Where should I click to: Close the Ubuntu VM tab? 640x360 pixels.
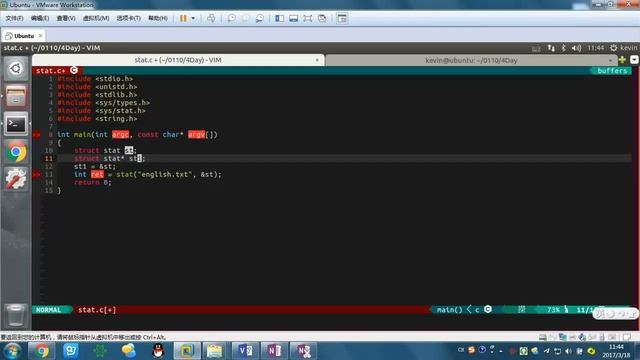pos(40,36)
